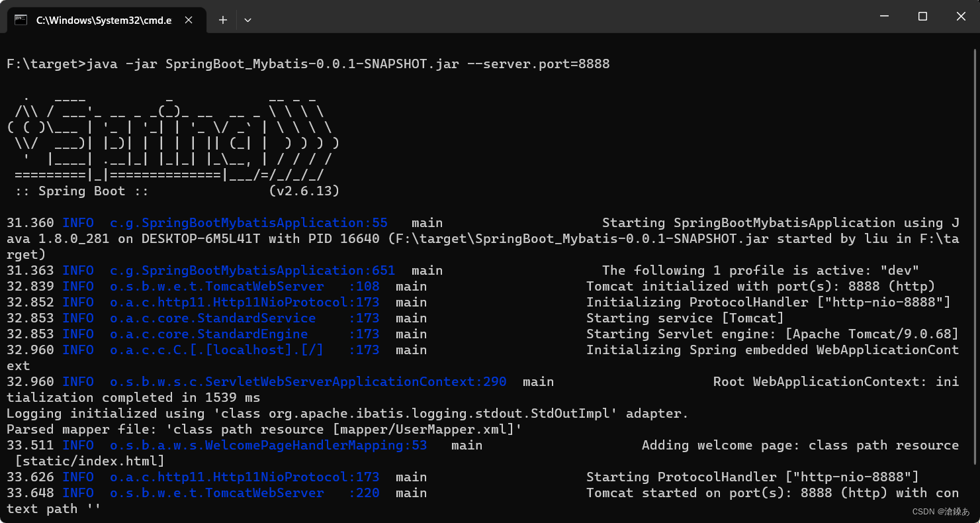The image size is (980, 523).
Task: Click 'WelcomePageHandlerMapping:53' logger name
Action: click(x=269, y=446)
